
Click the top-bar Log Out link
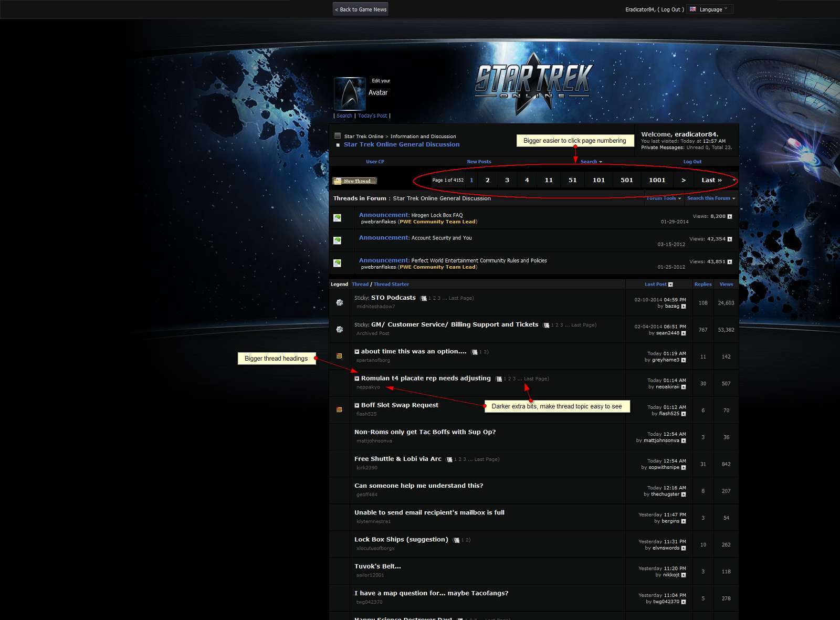(x=672, y=9)
